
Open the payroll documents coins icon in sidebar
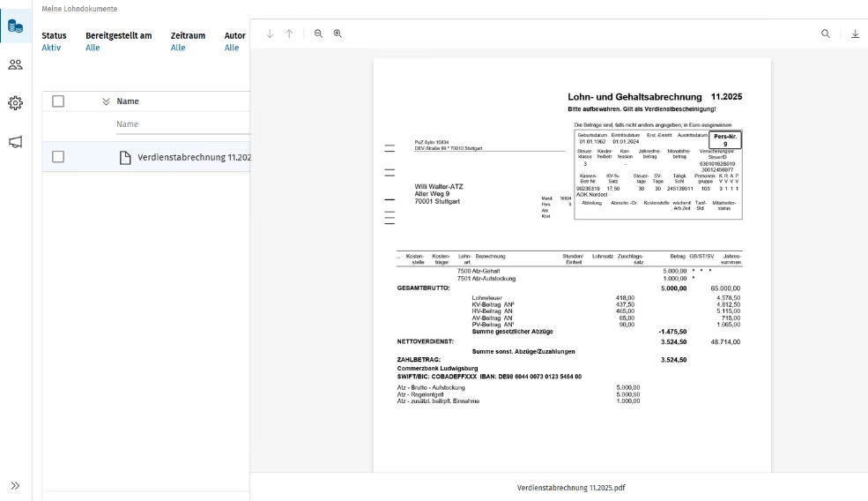(x=15, y=26)
